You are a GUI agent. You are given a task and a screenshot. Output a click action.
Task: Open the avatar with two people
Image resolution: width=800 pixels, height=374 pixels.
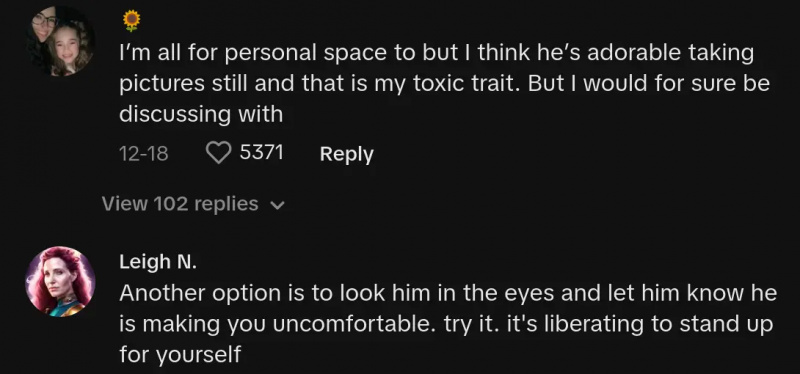[60, 41]
